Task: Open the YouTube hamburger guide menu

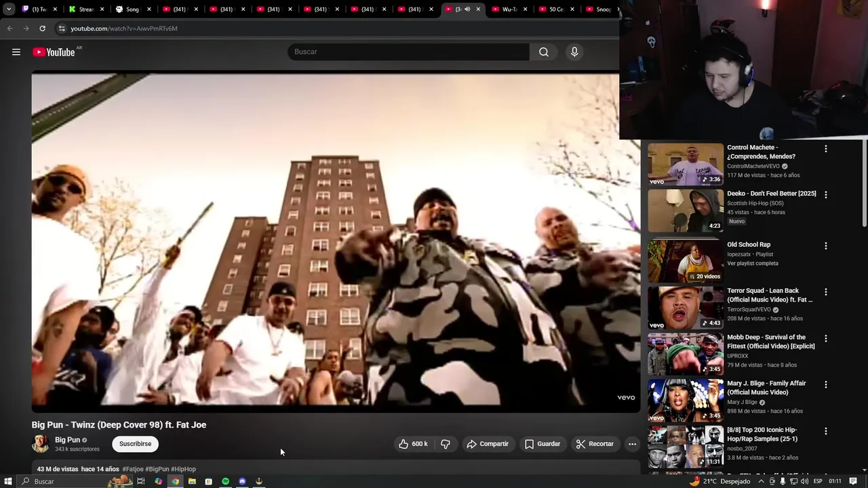Action: [16, 52]
